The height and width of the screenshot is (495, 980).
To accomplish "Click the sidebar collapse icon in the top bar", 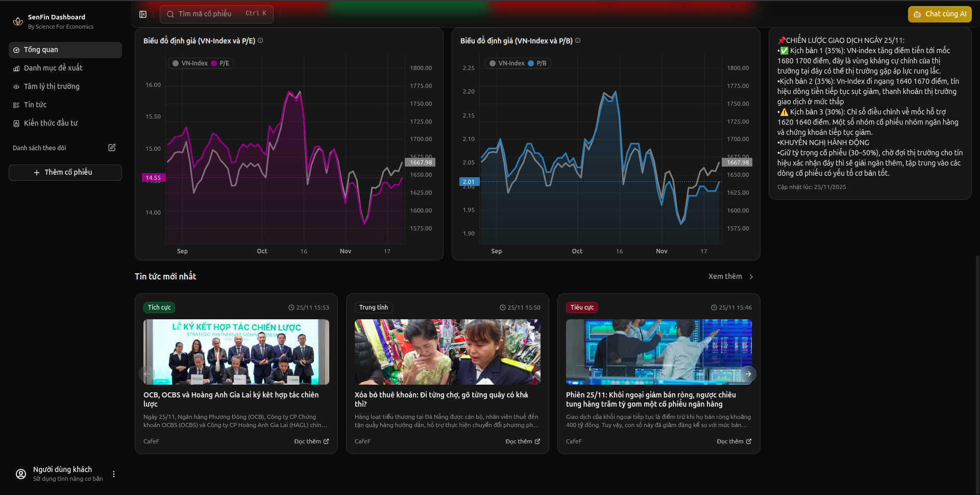I will 143,14.
